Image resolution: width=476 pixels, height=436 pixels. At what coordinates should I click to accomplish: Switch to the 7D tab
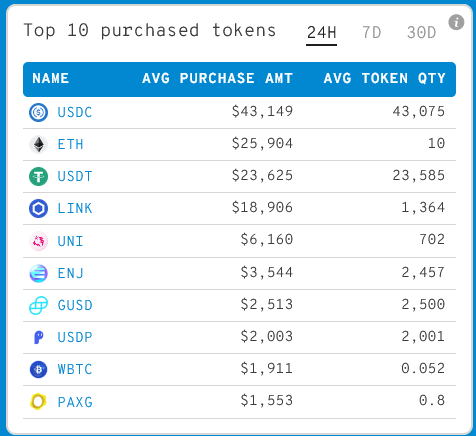pos(371,33)
